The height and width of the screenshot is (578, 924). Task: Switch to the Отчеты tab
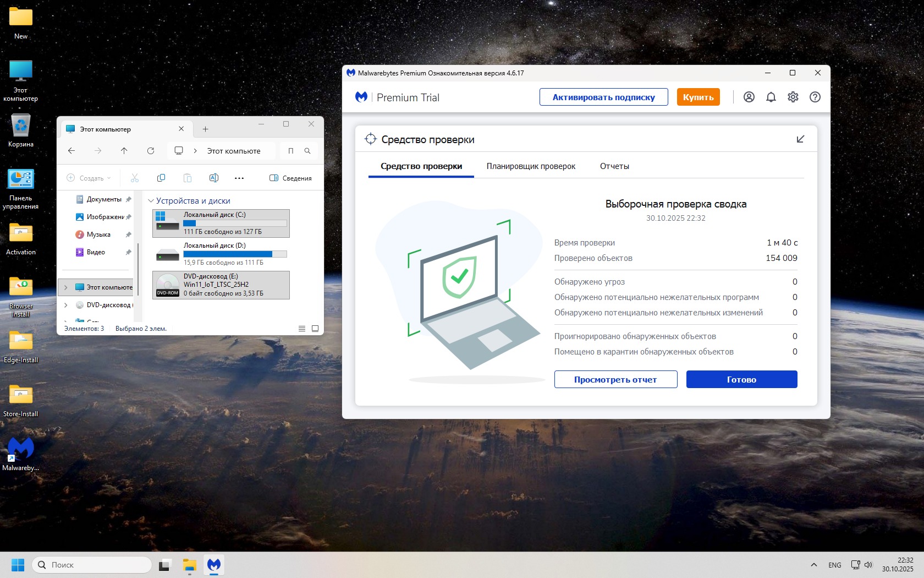614,166
